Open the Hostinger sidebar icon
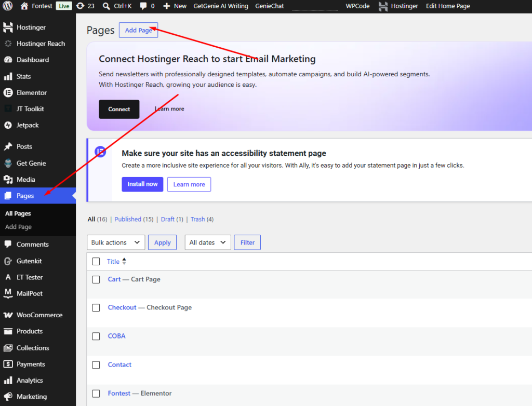This screenshot has height=406, width=532. point(8,27)
